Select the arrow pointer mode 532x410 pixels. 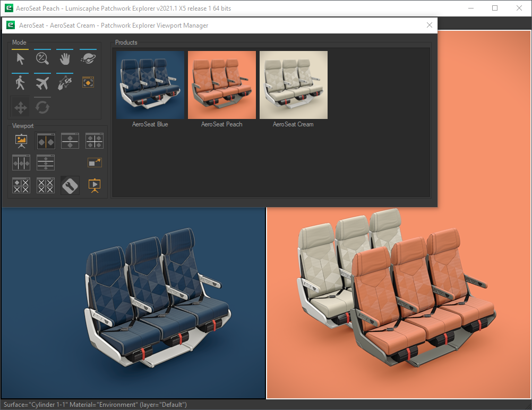click(21, 59)
